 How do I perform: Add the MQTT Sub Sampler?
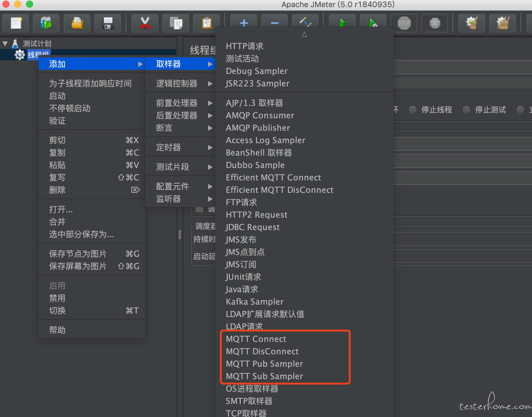click(304, 376)
